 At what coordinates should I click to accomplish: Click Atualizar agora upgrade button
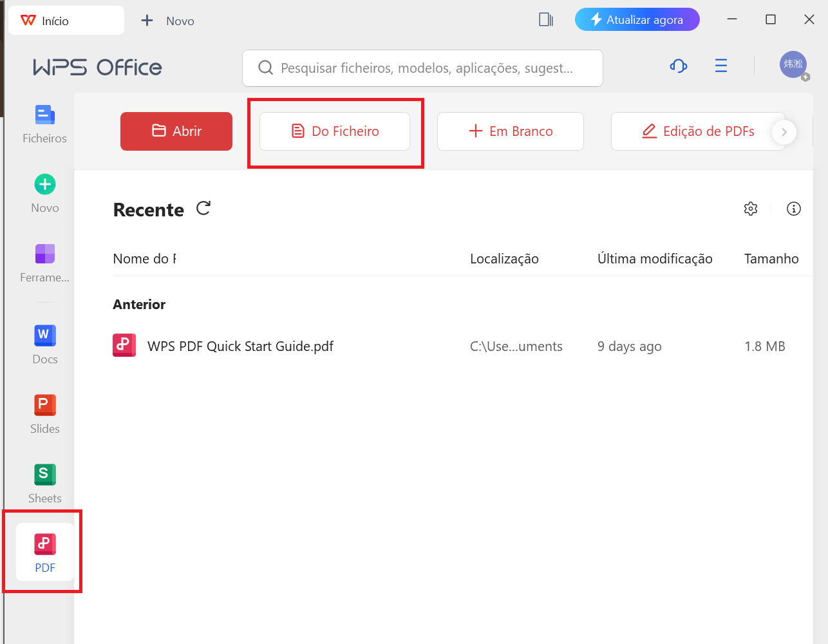[637, 19]
